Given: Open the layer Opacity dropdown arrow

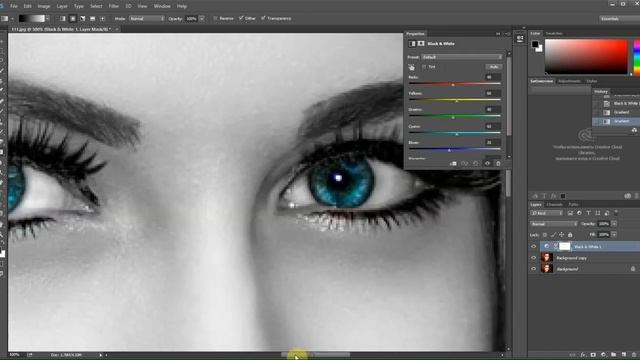Looking at the screenshot, I should click(614, 224).
